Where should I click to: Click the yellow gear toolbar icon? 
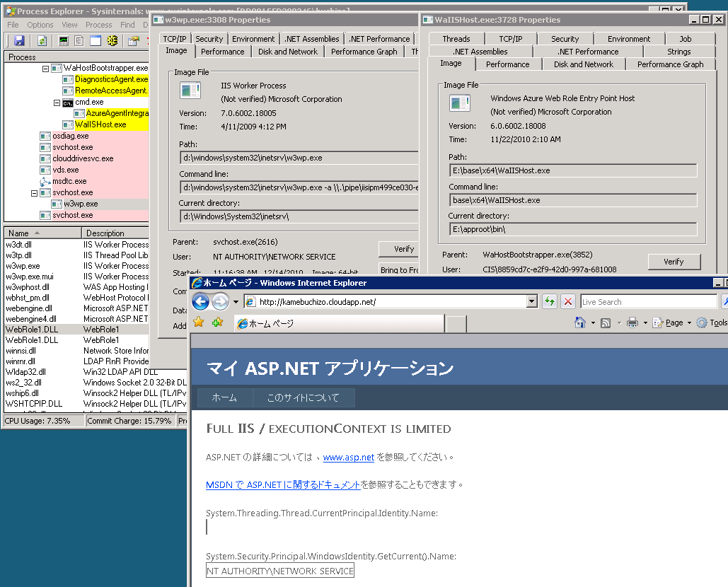pos(112,41)
